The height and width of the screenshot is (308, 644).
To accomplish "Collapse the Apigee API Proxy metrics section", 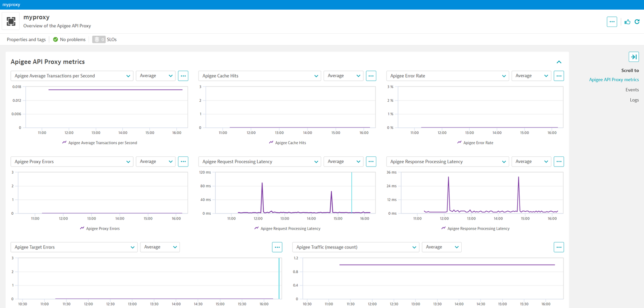I will coord(559,62).
